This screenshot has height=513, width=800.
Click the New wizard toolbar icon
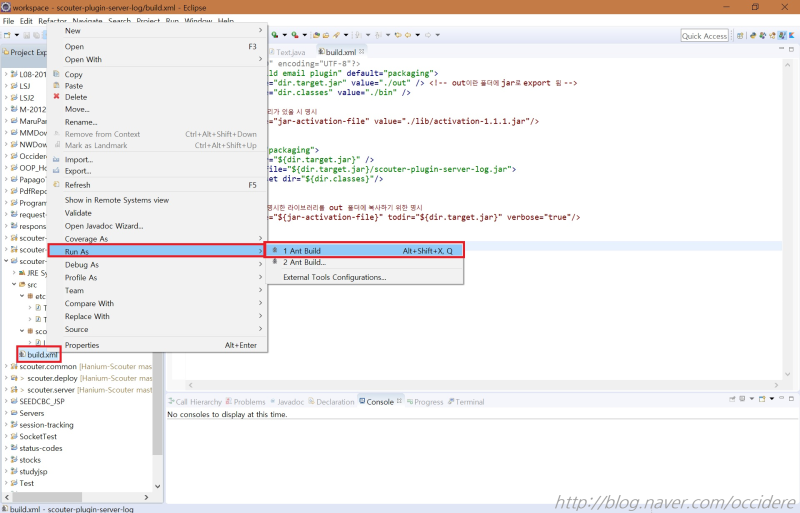click(x=7, y=35)
